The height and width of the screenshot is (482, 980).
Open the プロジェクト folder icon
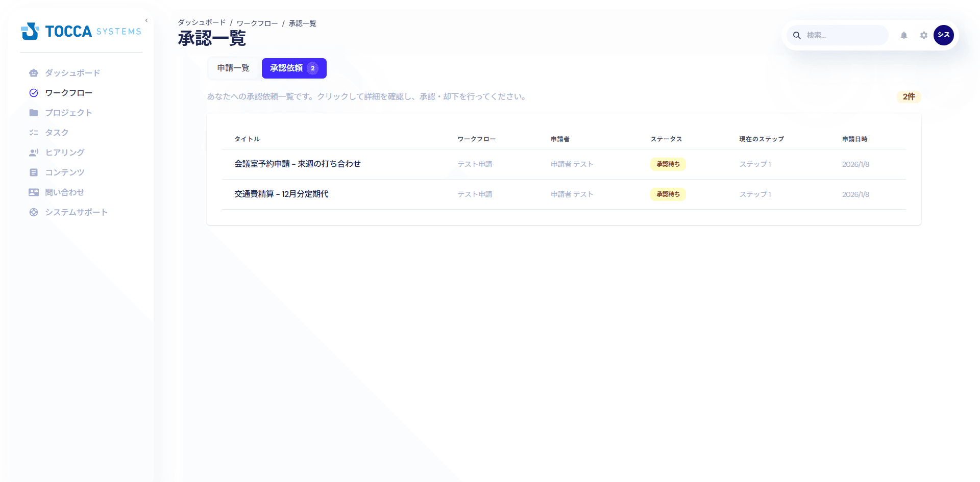click(x=34, y=113)
